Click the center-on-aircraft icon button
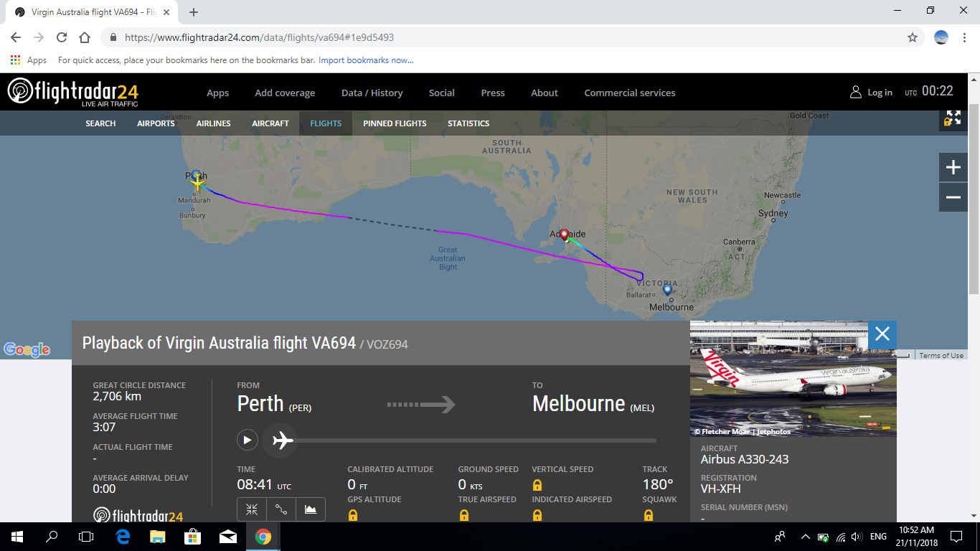Viewport: 980px width, 551px height. tap(252, 509)
